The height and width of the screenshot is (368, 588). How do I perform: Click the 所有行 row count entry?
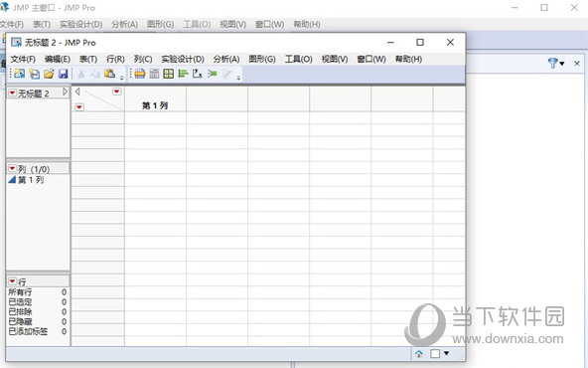tap(38, 292)
